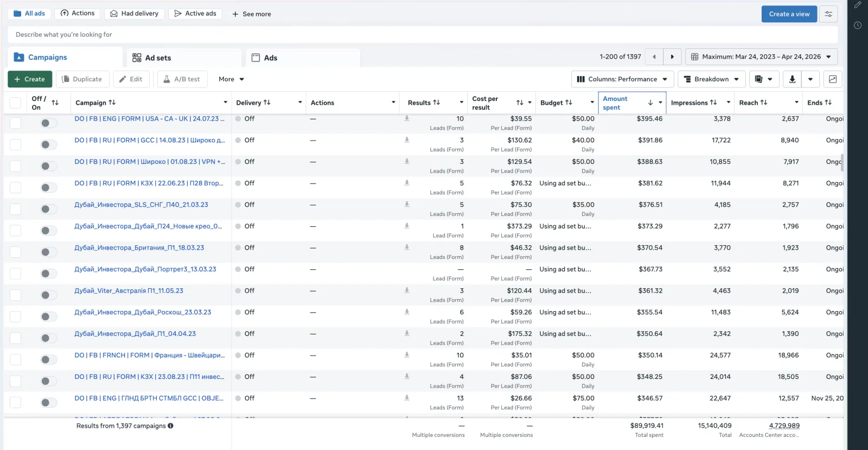
Task: Click the table vertical scrollbar
Action: [x=842, y=162]
